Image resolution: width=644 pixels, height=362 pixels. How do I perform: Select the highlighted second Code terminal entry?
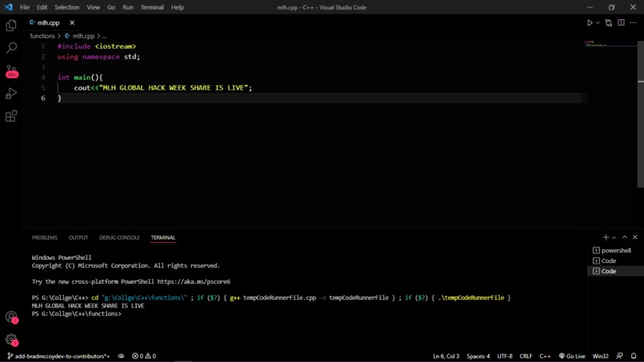pyautogui.click(x=616, y=271)
